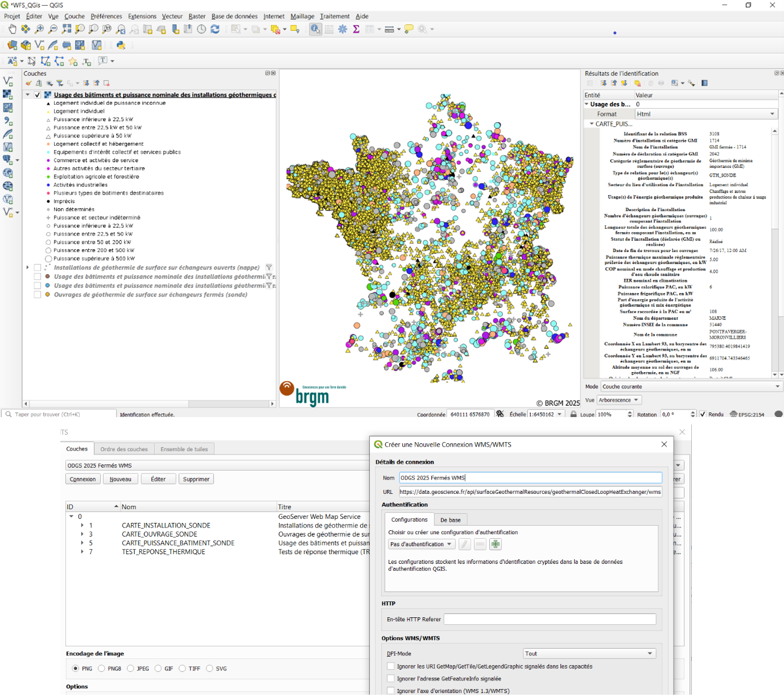The image size is (784, 697).
Task: Open the Python console
Action: (121, 45)
